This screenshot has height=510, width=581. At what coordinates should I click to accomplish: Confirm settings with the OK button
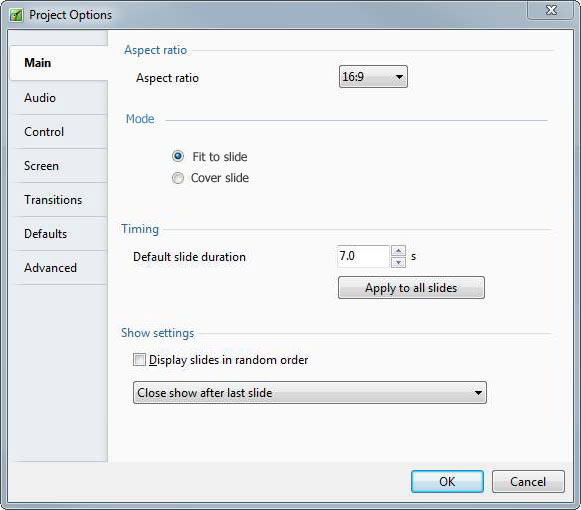pyautogui.click(x=447, y=481)
